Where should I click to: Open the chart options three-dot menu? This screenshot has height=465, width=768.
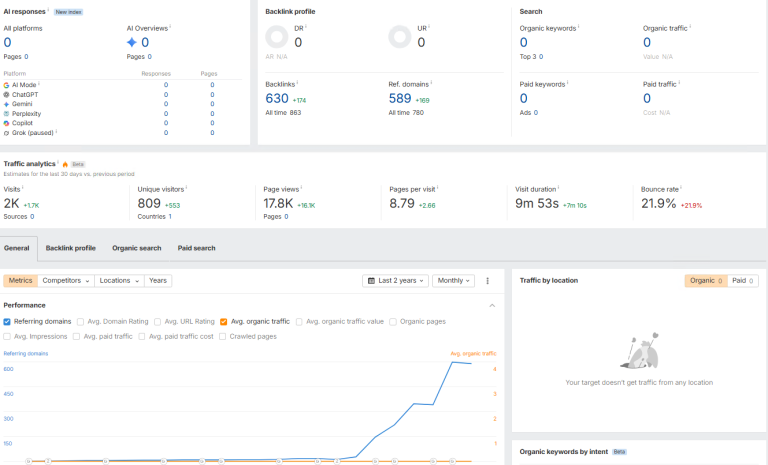pos(487,281)
